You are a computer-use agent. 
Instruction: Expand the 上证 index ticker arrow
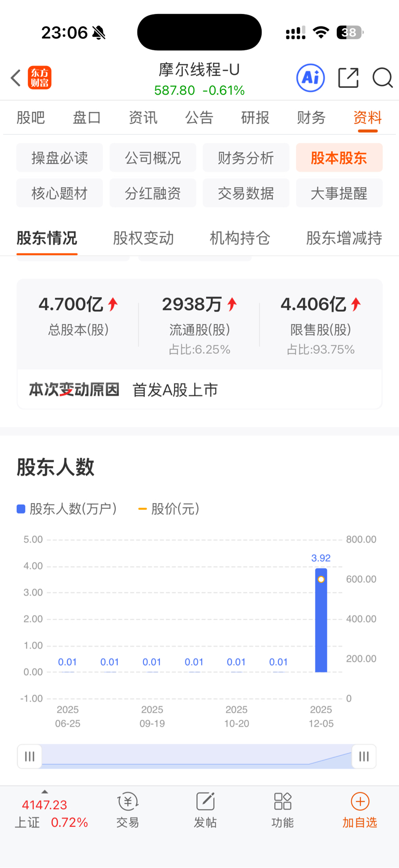tap(45, 792)
